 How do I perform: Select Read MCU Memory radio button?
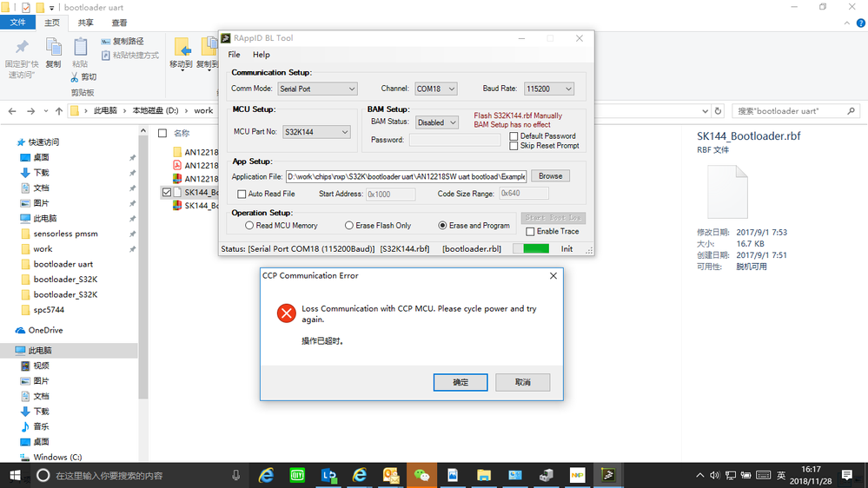(249, 226)
